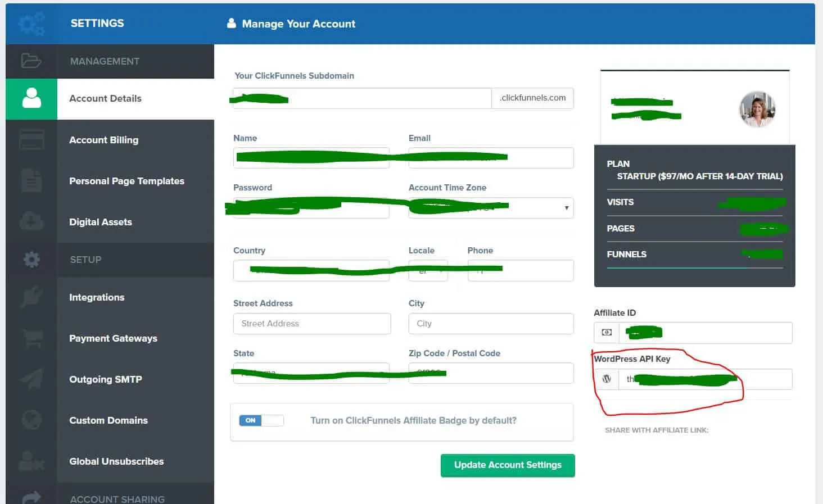Viewport: 823px width, 504px height.
Task: Click the profile avatar photo
Action: coord(757,109)
